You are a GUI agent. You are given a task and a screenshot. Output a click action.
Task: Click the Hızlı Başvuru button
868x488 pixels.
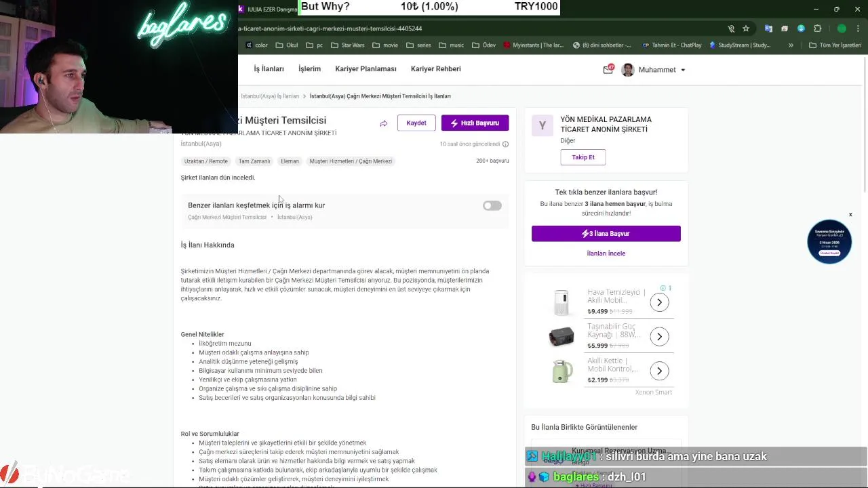(475, 123)
